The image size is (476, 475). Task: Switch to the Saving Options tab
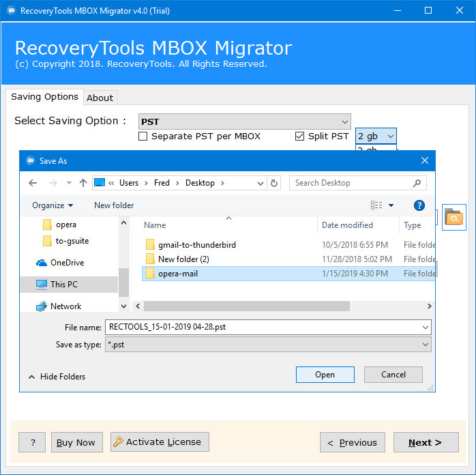coord(44,97)
